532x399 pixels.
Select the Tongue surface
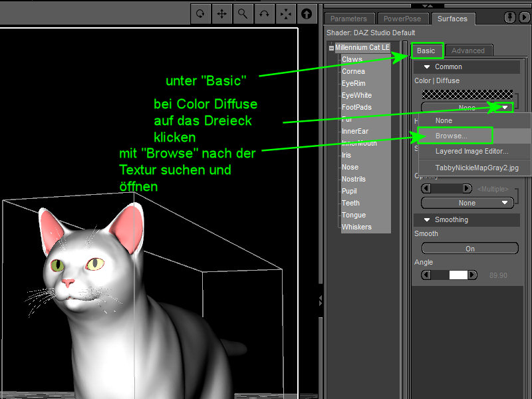click(x=354, y=215)
